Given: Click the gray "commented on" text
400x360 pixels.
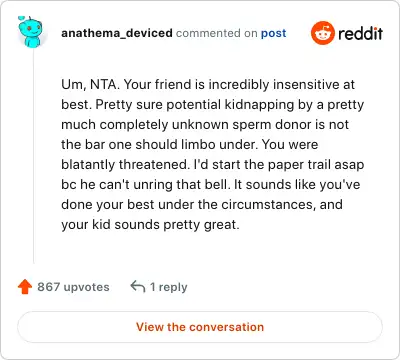Looking at the screenshot, I should (x=217, y=33).
